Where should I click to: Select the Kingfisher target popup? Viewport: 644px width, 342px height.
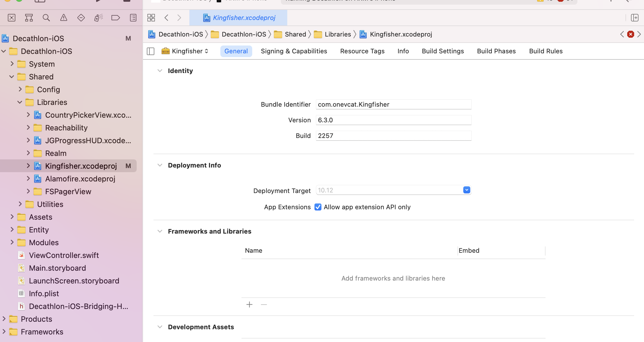point(185,51)
